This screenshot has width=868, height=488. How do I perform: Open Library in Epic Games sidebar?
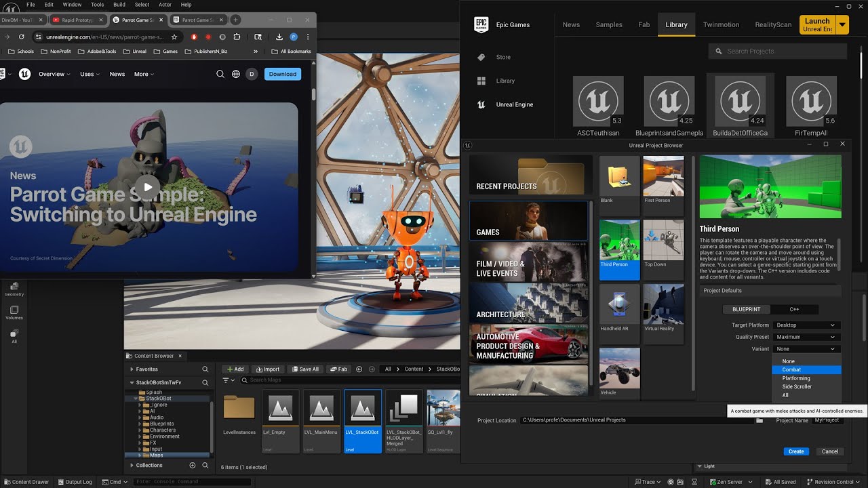[505, 81]
